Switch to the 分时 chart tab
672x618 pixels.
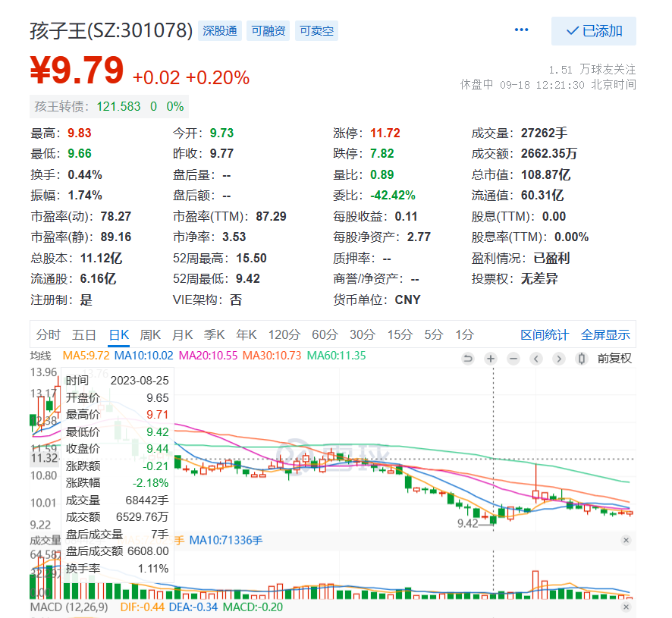point(48,334)
